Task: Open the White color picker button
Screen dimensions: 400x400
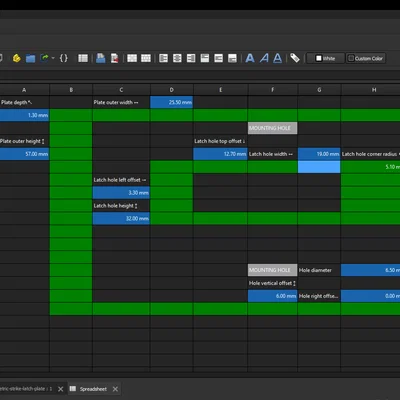Action: (325, 58)
